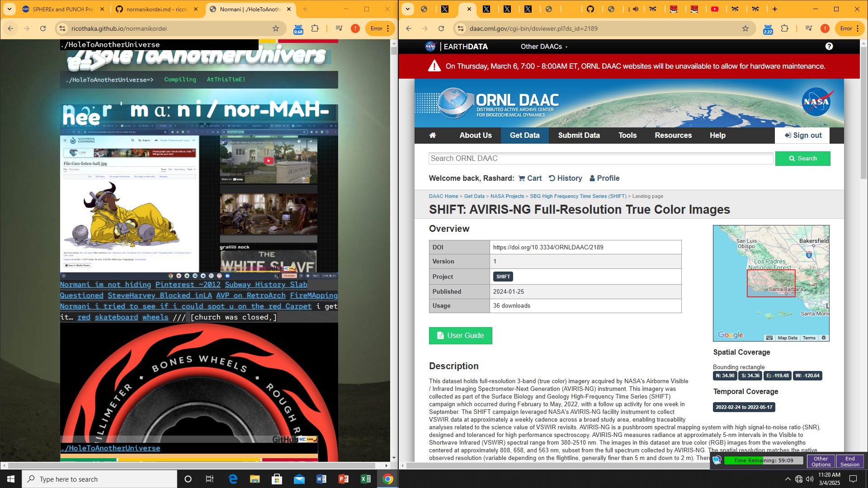Switch to the GitHub tab in right window
This screenshot has height=488, width=868.
point(590,9)
